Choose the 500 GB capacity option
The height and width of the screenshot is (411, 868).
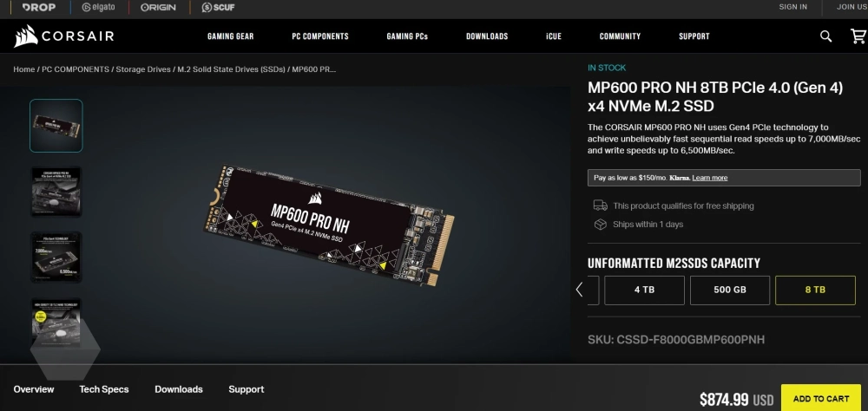tap(729, 290)
